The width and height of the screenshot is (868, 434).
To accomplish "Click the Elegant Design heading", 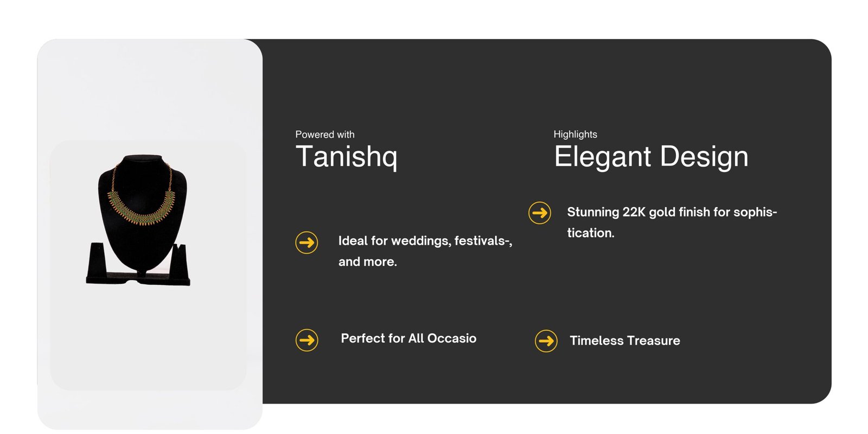I will coord(650,156).
